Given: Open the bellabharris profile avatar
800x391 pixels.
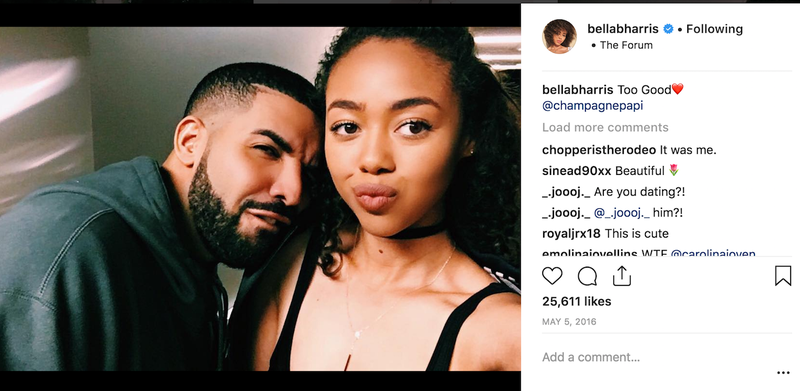Looking at the screenshot, I should pos(559,36).
